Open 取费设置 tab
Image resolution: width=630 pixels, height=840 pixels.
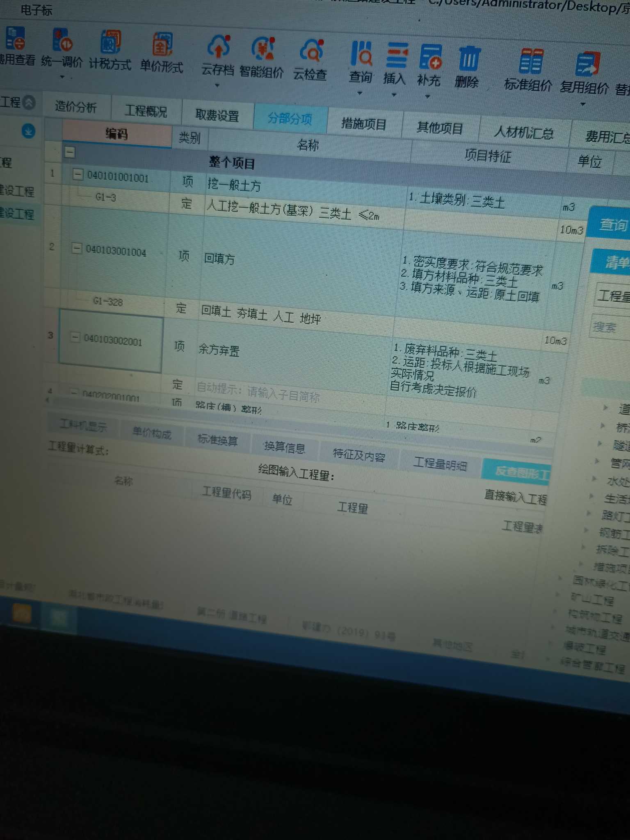[x=217, y=115]
